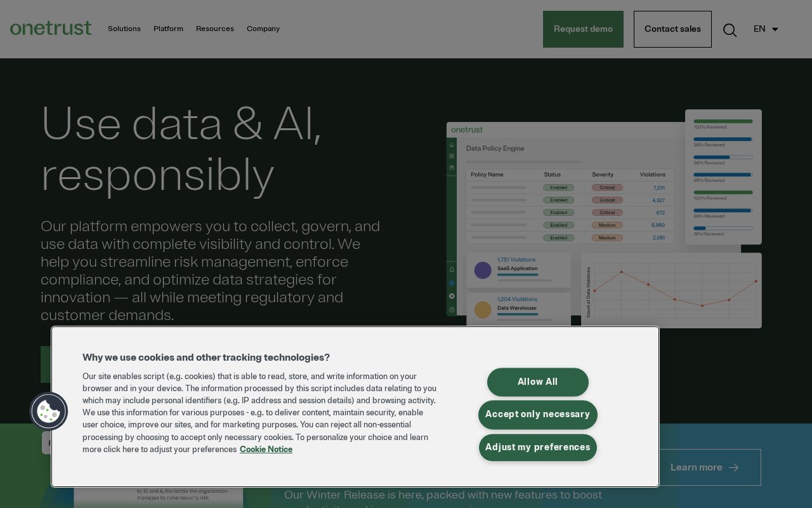
Task: Choose Accept only necessary cookies
Action: [538, 415]
